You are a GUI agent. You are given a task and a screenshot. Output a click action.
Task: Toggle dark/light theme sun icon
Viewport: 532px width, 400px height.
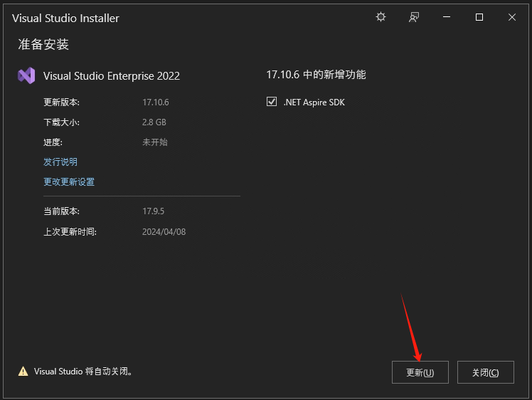tap(381, 17)
